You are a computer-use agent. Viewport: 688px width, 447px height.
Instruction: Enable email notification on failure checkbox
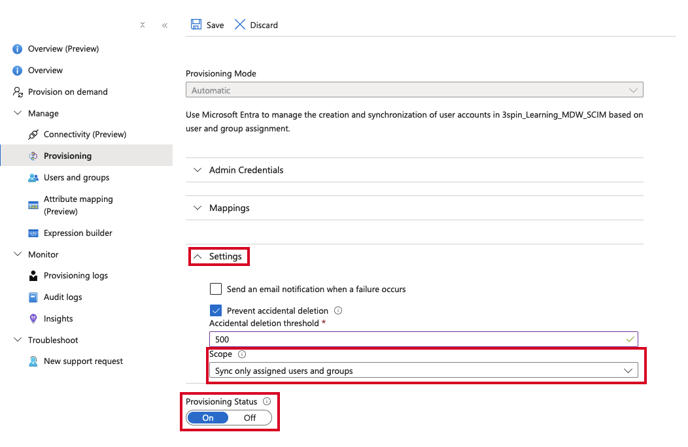[215, 289]
